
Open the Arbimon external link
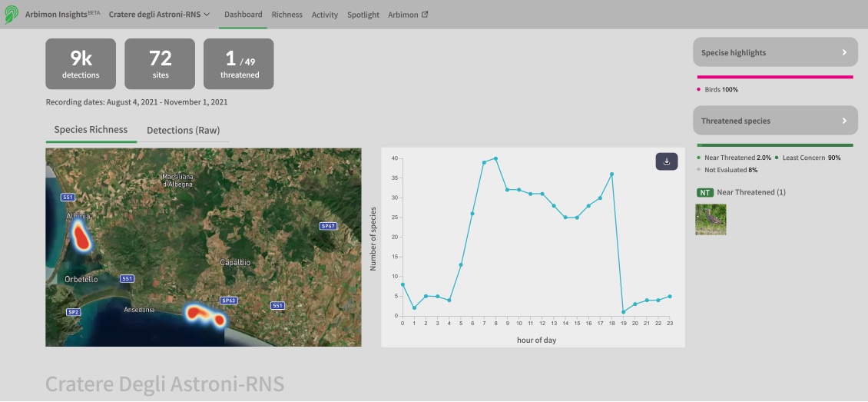coord(407,15)
